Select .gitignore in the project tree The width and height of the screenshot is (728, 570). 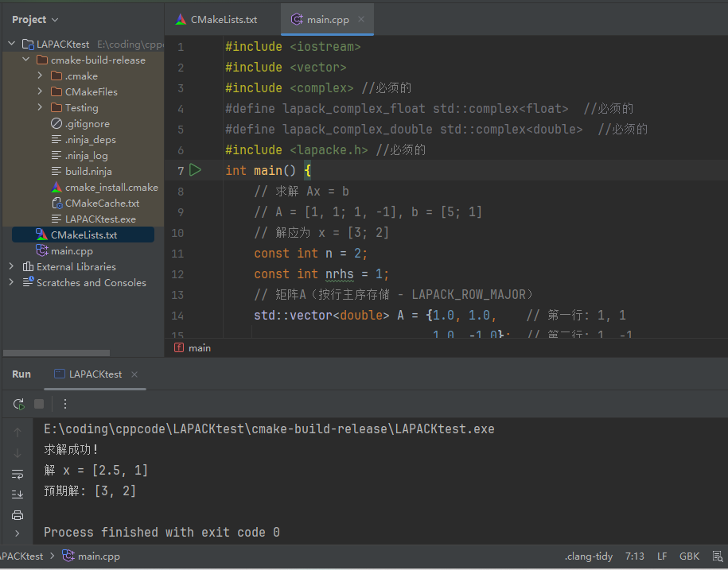[x=87, y=124]
